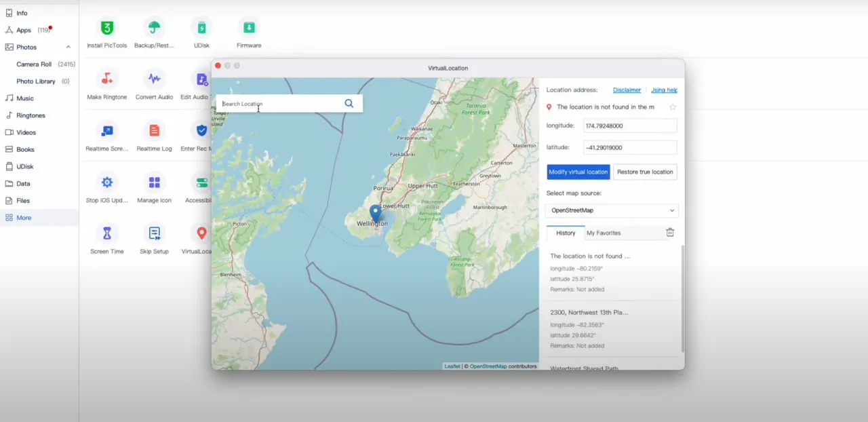Open Realtime Screen tool

106,131
